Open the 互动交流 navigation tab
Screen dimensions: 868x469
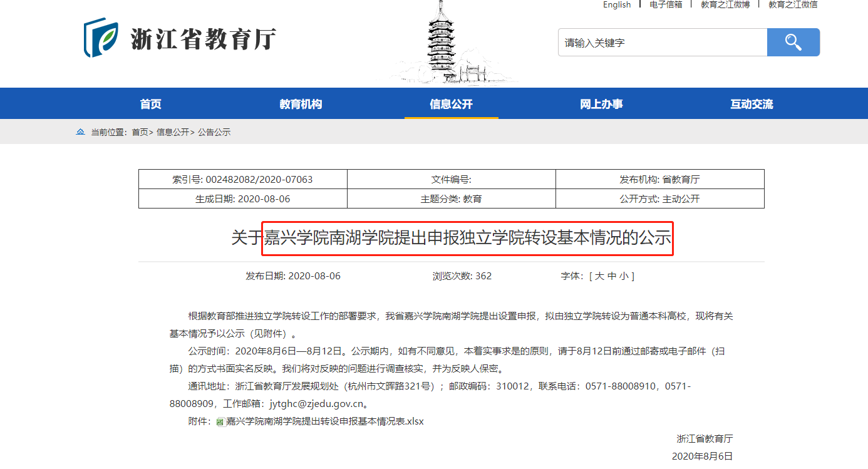pos(752,104)
